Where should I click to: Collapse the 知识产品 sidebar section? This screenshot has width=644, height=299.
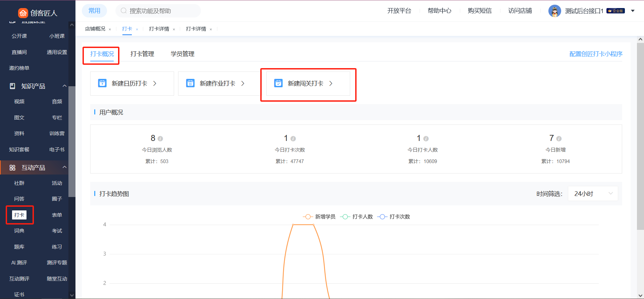(64, 86)
